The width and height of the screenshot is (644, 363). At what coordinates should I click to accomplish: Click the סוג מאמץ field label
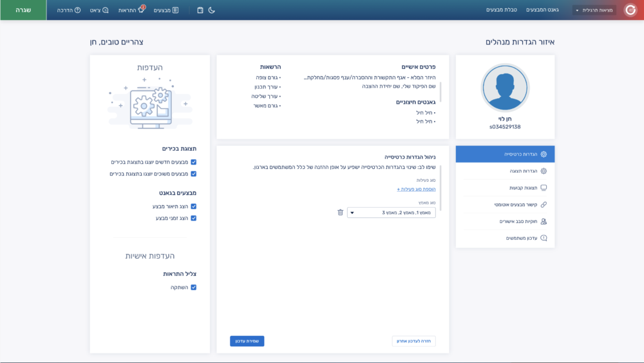pos(427,202)
